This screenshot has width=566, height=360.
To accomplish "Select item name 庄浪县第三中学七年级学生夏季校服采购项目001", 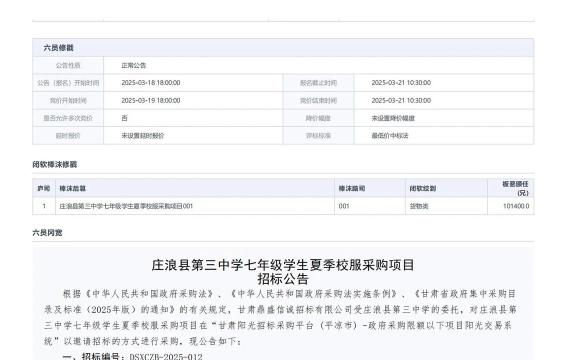I will coord(126,206).
